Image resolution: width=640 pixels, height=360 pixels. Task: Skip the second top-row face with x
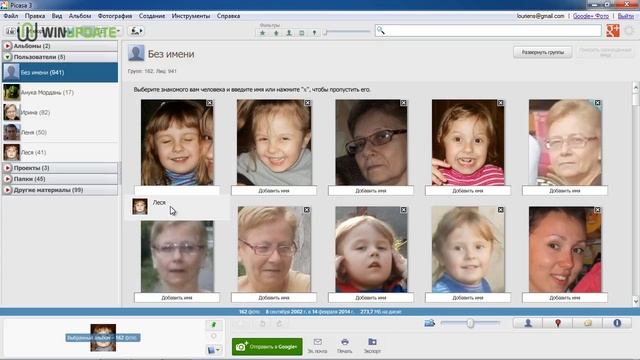[x=307, y=103]
